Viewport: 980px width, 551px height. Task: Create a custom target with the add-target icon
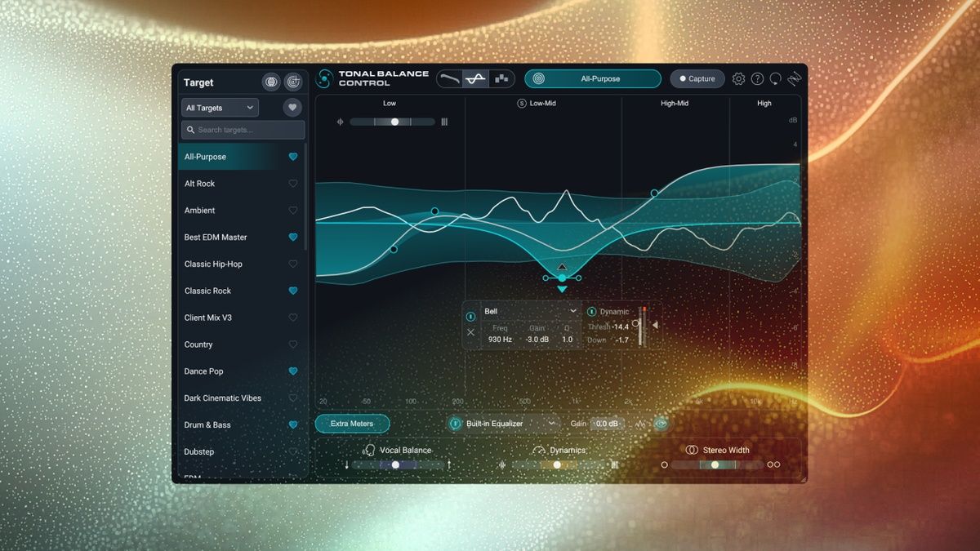[x=292, y=82]
